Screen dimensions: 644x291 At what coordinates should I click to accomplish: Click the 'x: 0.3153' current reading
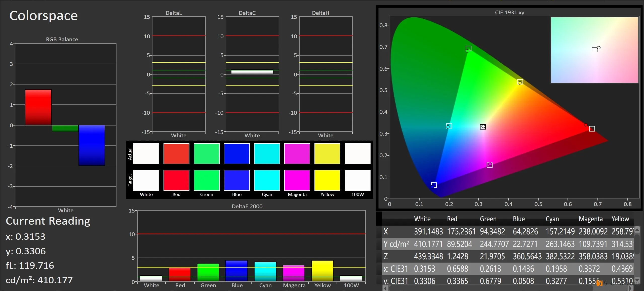25,237
